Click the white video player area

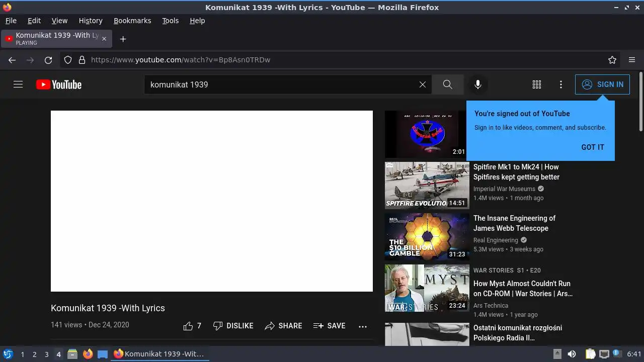[x=212, y=201]
